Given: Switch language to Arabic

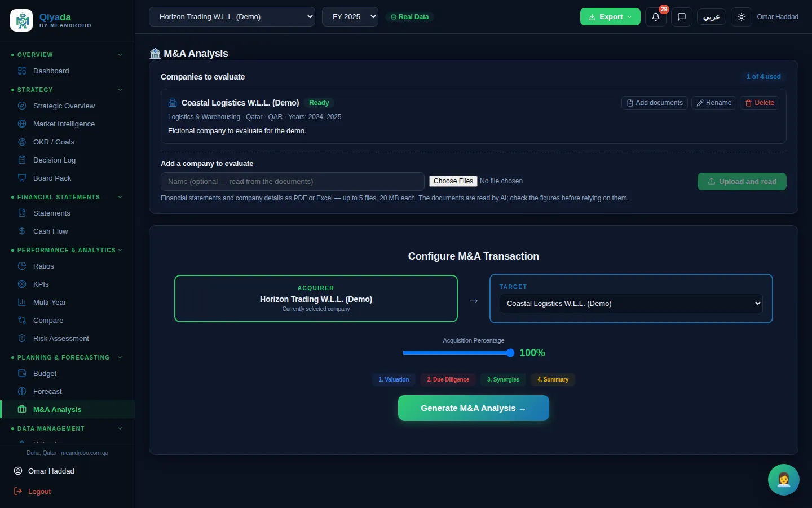Looking at the screenshot, I should 712,17.
